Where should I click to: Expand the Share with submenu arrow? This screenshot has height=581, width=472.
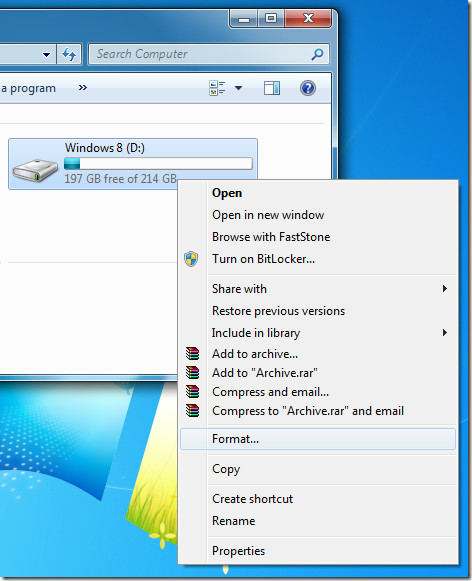coord(445,289)
